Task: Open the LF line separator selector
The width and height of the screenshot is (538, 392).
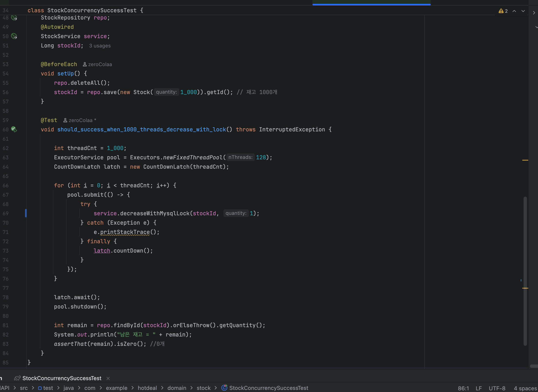Action: pos(479,388)
